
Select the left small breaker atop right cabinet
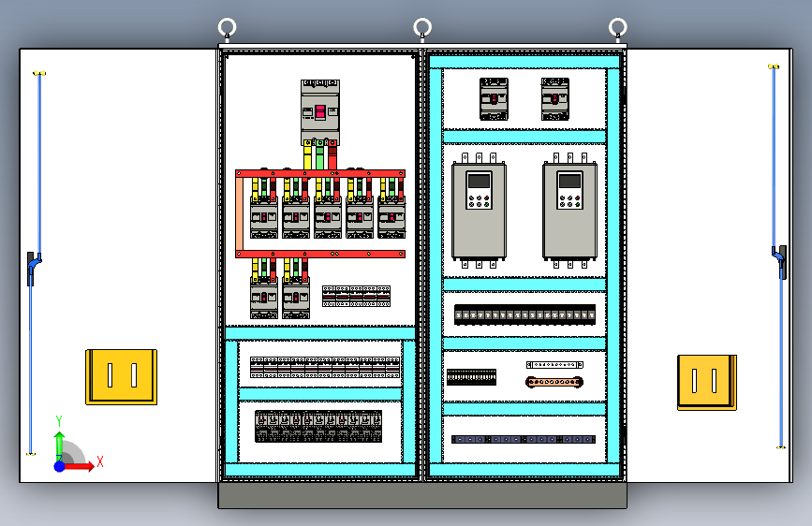click(494, 99)
